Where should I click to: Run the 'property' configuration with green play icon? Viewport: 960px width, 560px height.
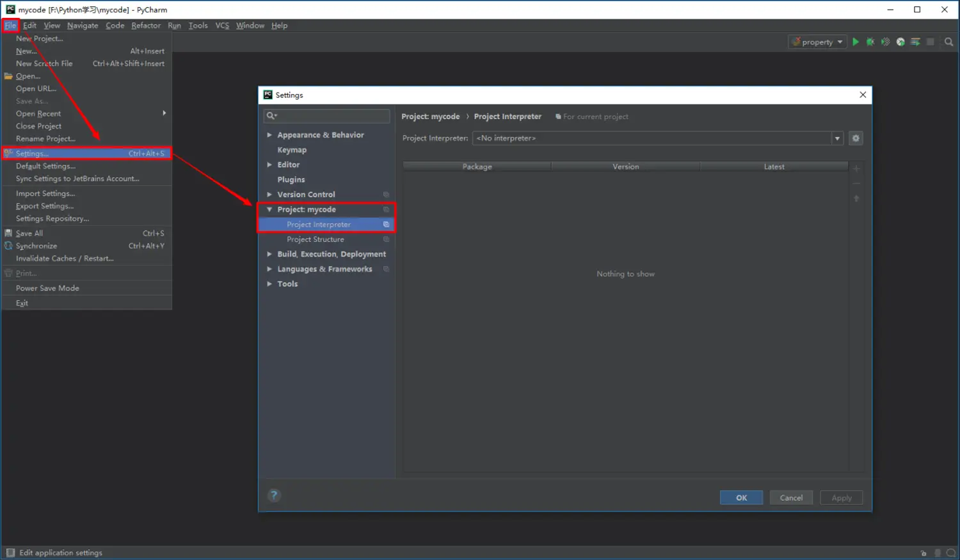pyautogui.click(x=856, y=42)
